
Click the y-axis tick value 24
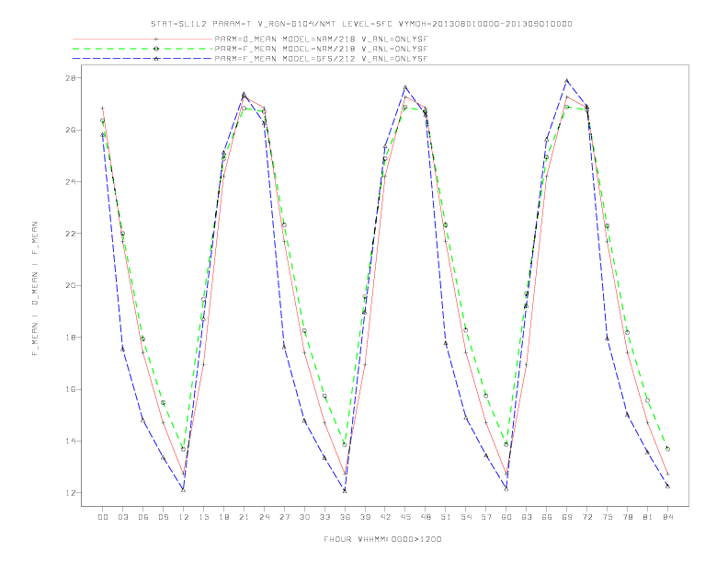coord(71,181)
